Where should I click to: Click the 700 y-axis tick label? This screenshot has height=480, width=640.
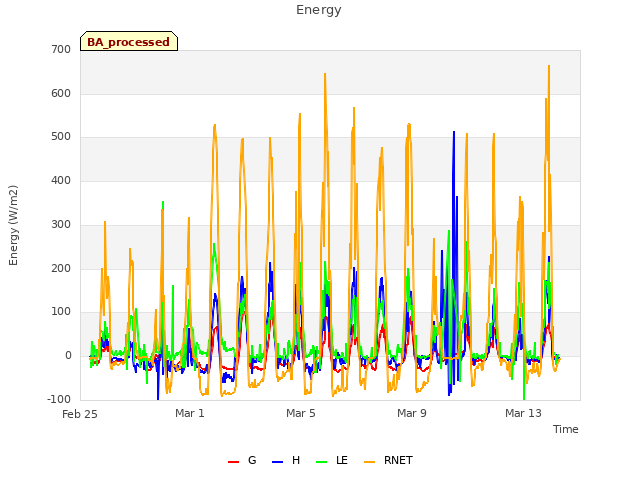61,49
